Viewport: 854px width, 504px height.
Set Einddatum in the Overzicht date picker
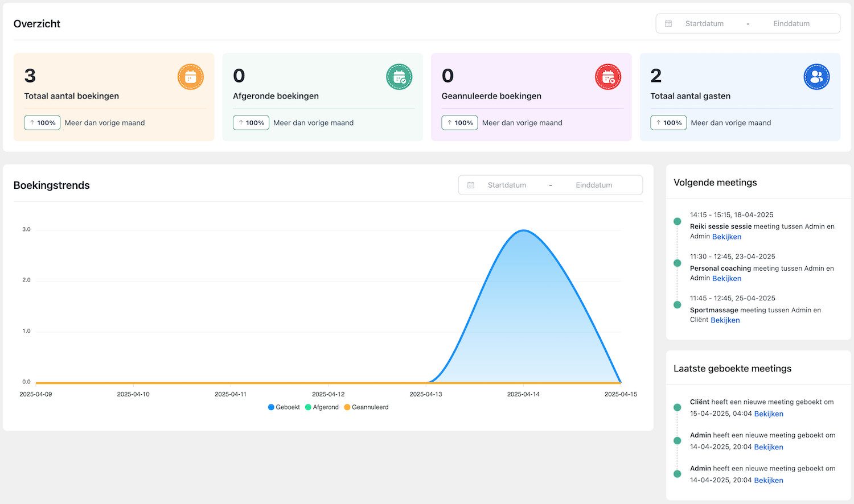point(791,24)
